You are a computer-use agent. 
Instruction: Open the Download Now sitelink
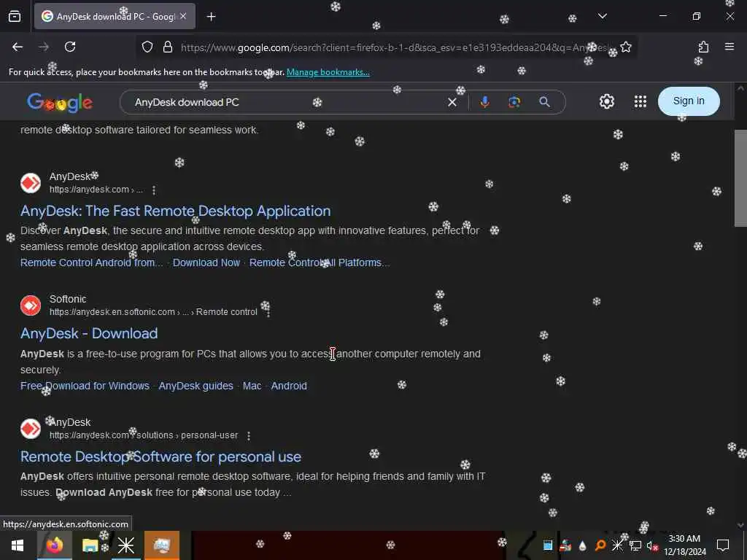[206, 262]
